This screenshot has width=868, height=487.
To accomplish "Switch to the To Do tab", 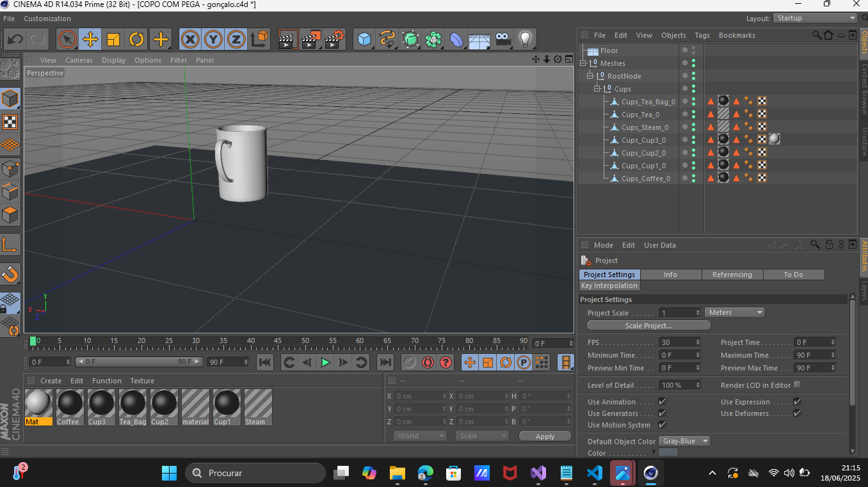I will coord(794,275).
